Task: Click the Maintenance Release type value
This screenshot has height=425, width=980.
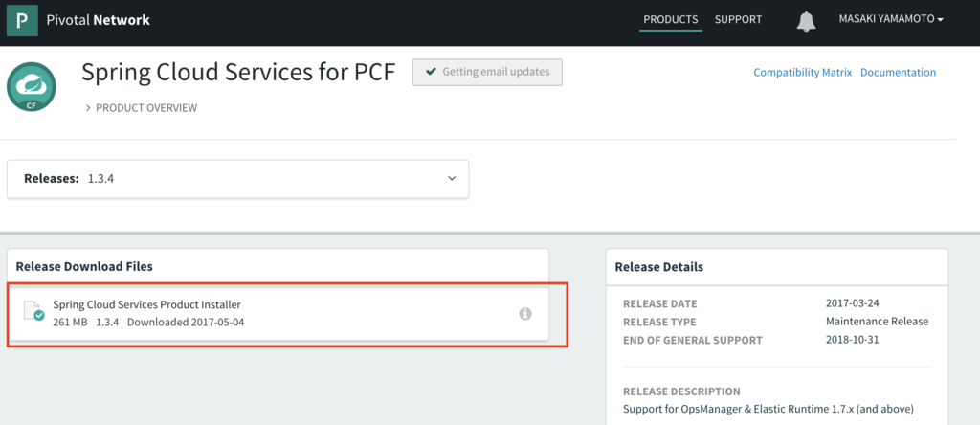Action: point(877,322)
